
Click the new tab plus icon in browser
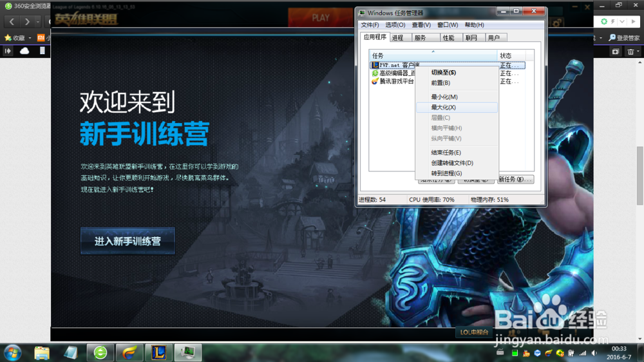[x=615, y=52]
